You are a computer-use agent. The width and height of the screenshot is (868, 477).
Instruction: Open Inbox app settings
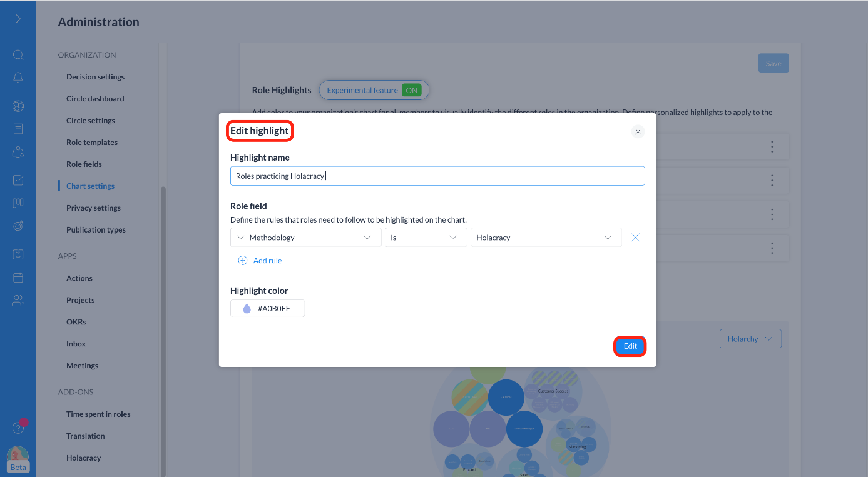pos(76,344)
